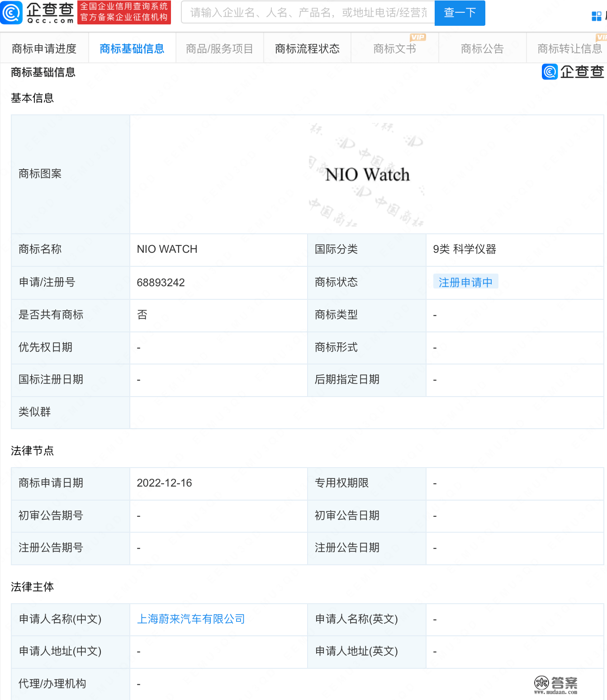Select application date 2022-12-16
607x700 pixels.
click(x=165, y=483)
